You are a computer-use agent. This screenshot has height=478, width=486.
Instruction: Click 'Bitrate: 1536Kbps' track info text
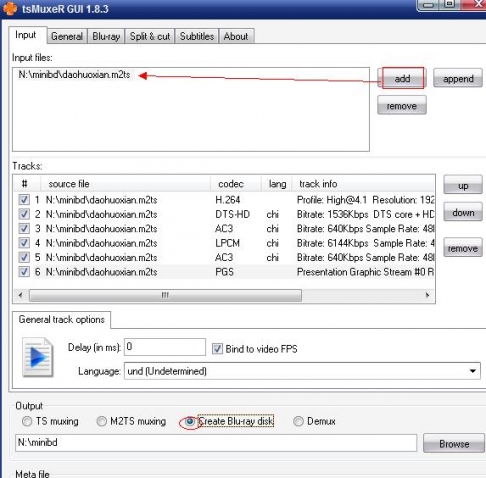point(332,214)
